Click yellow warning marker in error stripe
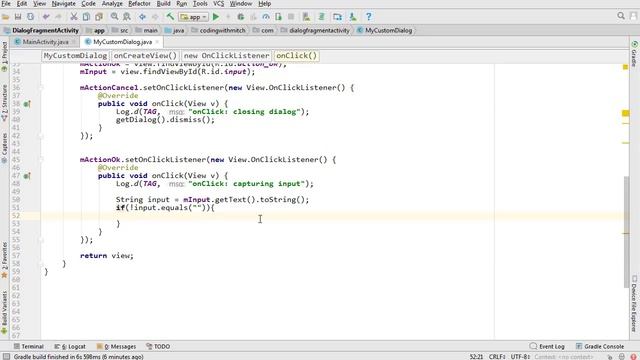This screenshot has width=640, height=360. tap(625, 113)
